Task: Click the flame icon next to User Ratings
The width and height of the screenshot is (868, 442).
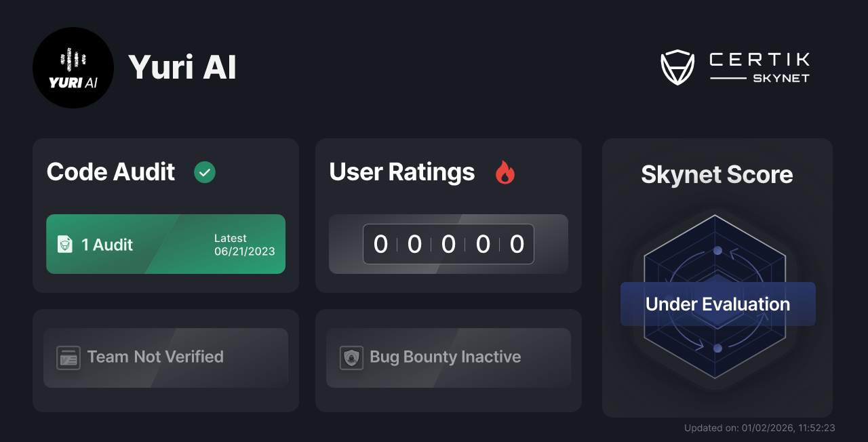Action: click(505, 173)
